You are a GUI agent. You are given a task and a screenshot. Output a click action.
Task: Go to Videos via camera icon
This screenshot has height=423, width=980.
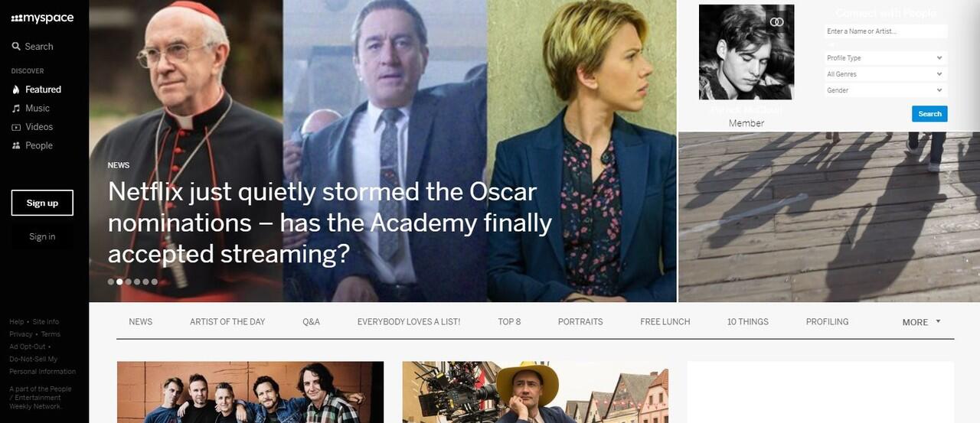click(x=16, y=127)
